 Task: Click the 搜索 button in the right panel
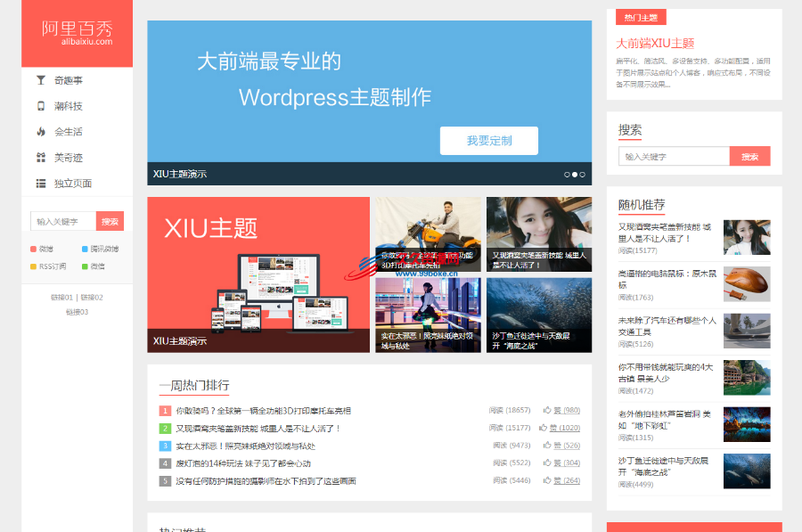(749, 155)
